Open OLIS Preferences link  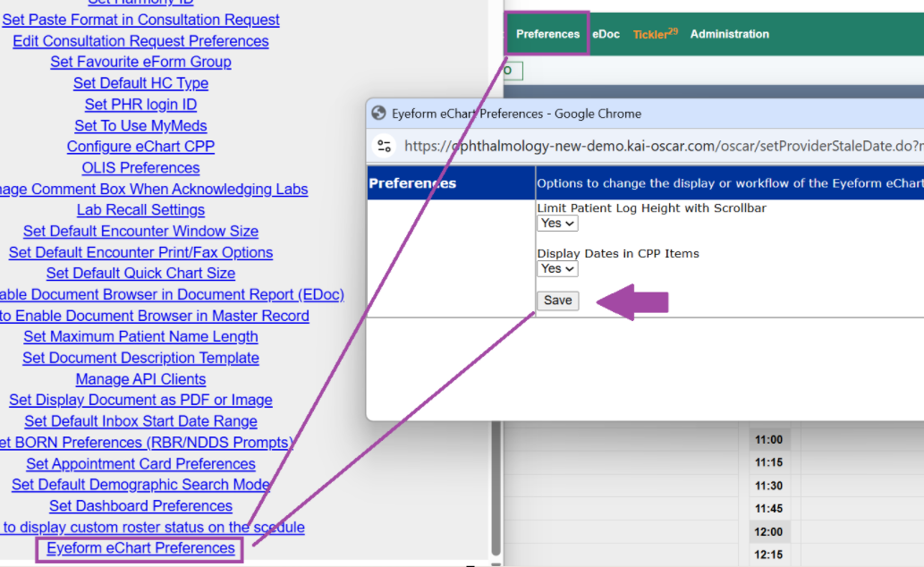140,167
